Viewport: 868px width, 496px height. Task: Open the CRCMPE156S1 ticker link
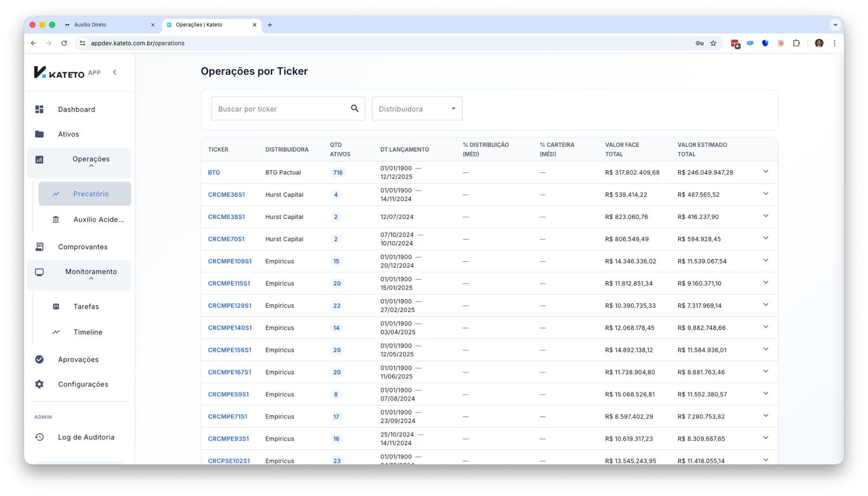pos(229,350)
